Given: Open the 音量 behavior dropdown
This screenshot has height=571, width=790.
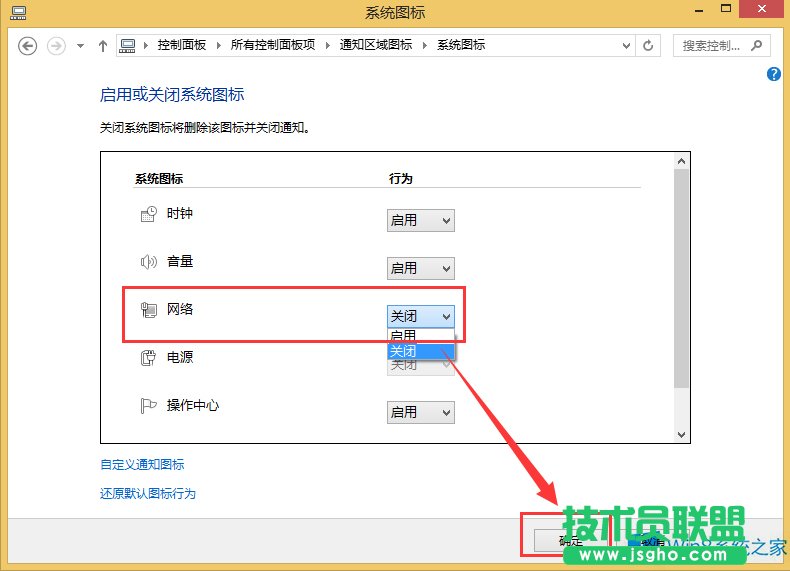Looking at the screenshot, I should [421, 269].
